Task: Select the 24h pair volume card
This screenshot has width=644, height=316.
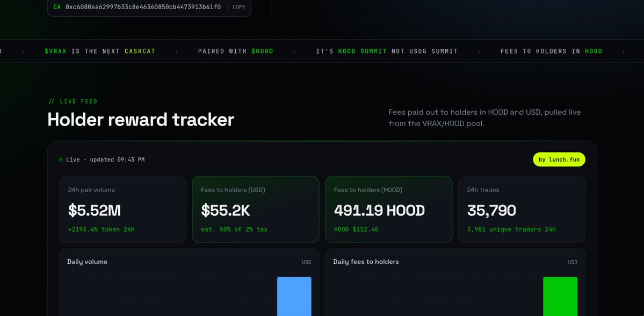Action: tap(122, 209)
